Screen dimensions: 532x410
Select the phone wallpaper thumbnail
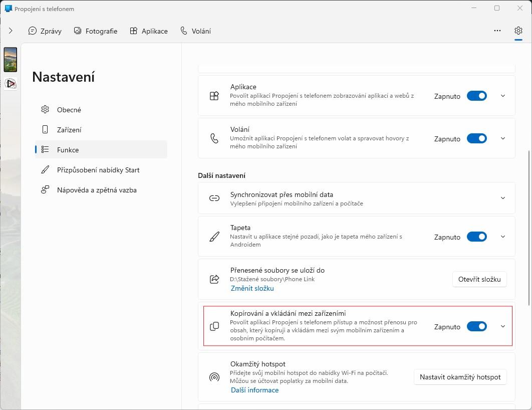click(10, 60)
